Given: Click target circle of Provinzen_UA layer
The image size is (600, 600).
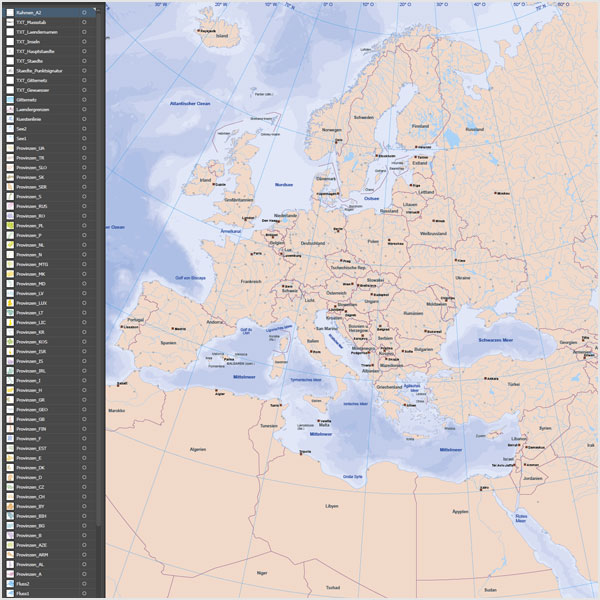Looking at the screenshot, I should [84, 147].
